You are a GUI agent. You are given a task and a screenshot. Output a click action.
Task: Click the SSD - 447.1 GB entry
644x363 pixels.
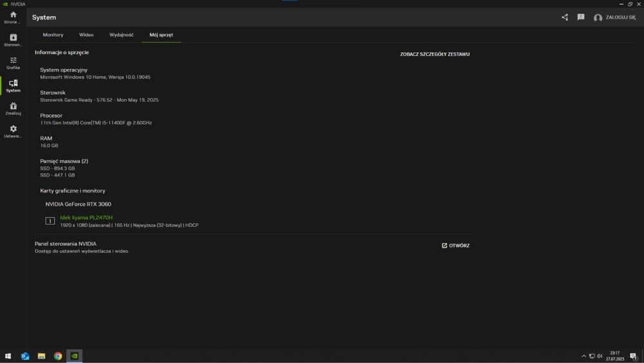(57, 175)
